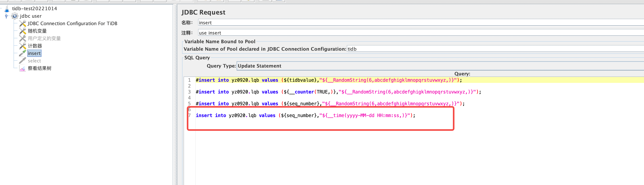This screenshot has width=644, height=185.
Task: Select the jdbc user thread group
Action: [x=31, y=16]
